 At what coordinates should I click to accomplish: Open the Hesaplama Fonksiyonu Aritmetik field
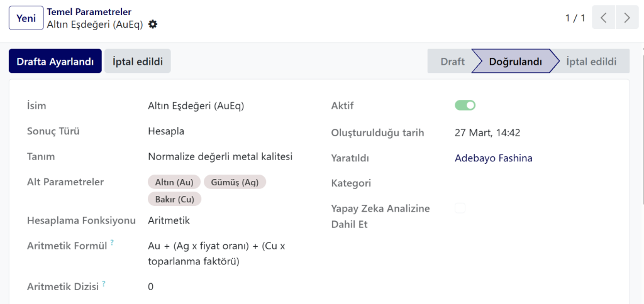coord(169,220)
